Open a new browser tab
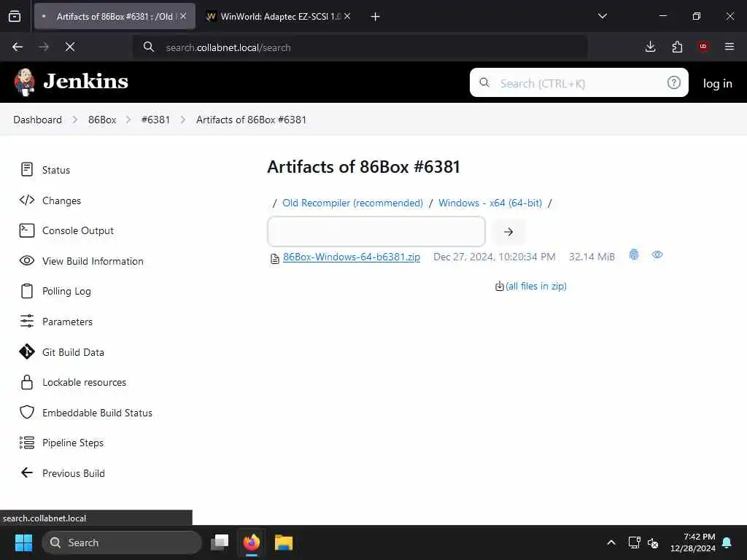The height and width of the screenshot is (560, 747). (376, 17)
